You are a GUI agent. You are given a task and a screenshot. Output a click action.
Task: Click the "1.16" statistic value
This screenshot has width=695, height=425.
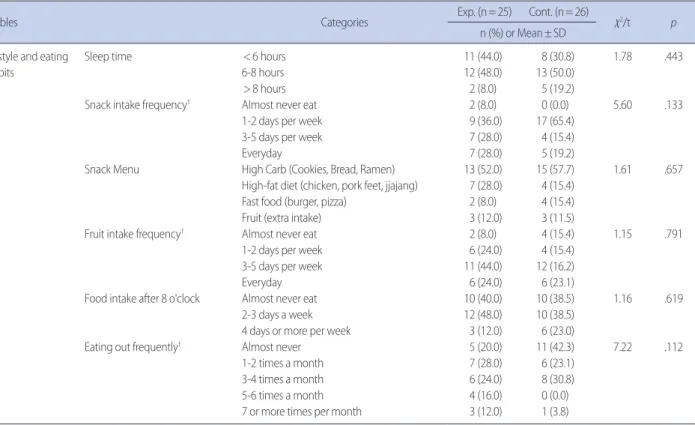[623, 299]
